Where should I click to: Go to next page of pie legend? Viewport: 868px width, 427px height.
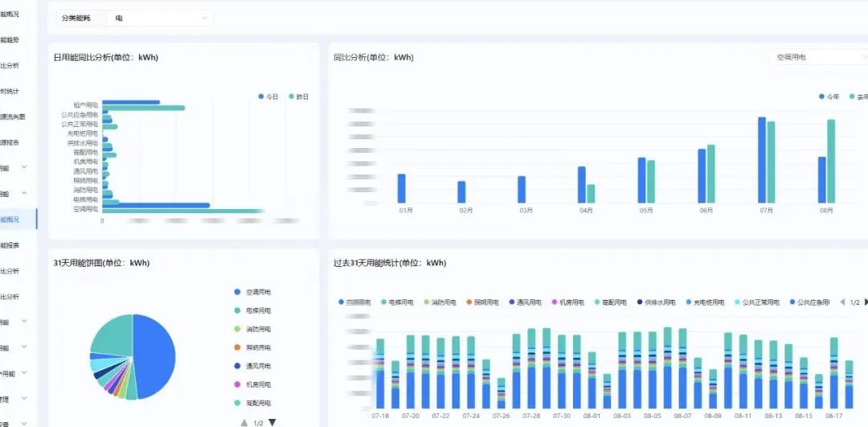click(272, 422)
